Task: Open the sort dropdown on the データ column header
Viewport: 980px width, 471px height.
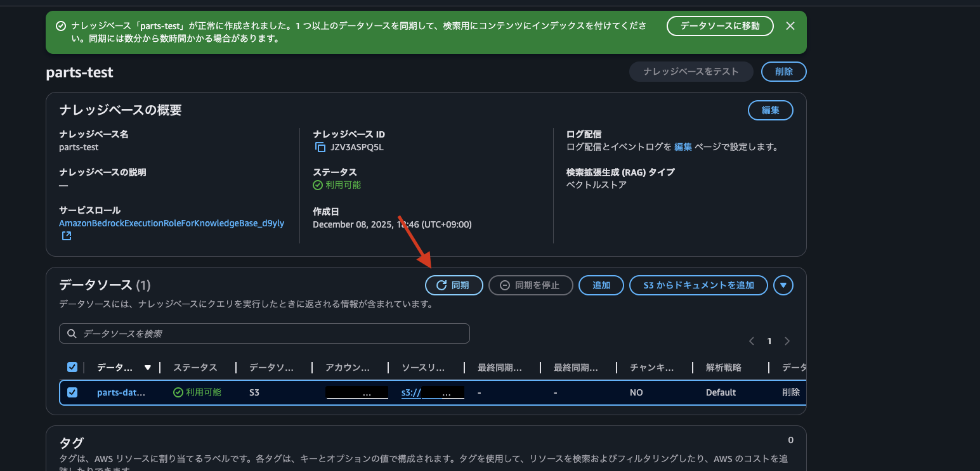Action: (147, 367)
